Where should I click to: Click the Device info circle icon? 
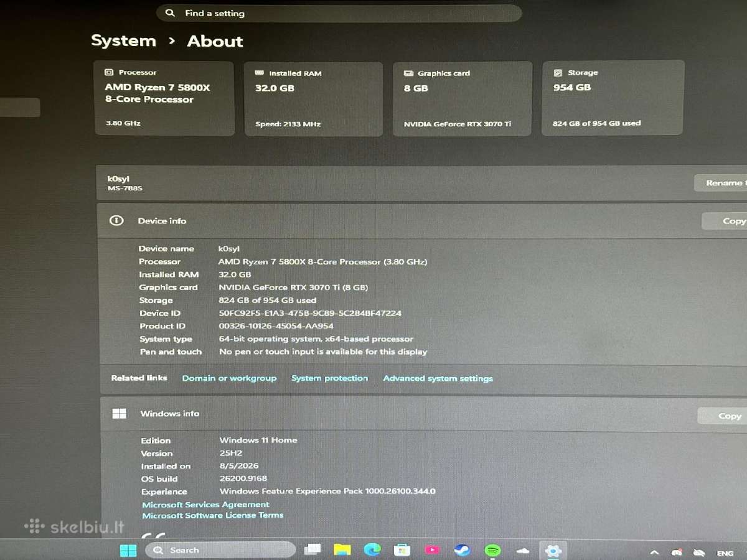tap(116, 221)
